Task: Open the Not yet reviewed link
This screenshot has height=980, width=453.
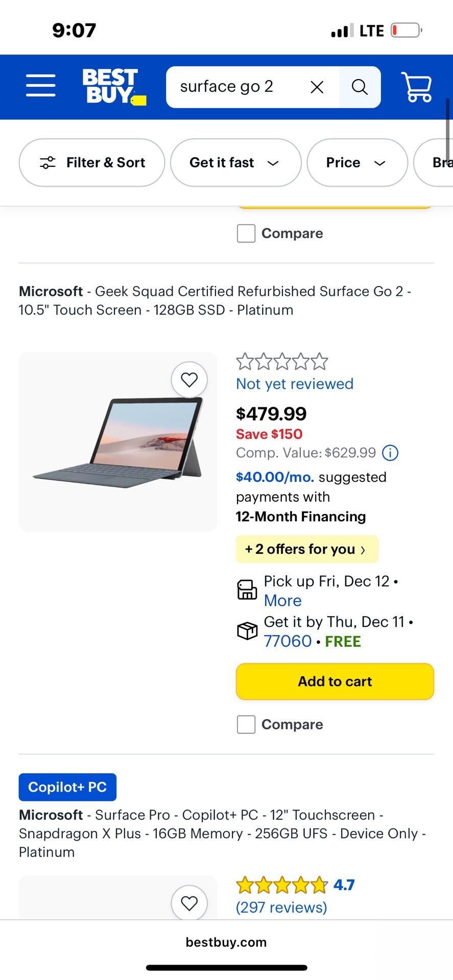Action: tap(295, 384)
